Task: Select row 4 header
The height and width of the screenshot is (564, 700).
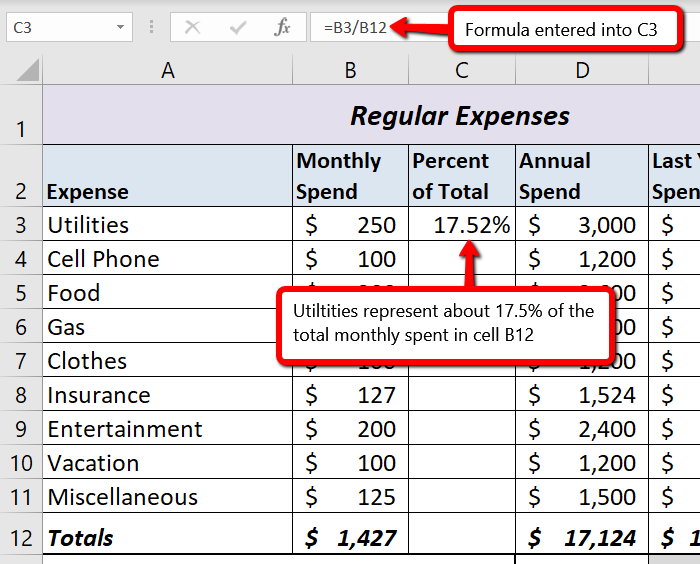Action: pos(21,258)
